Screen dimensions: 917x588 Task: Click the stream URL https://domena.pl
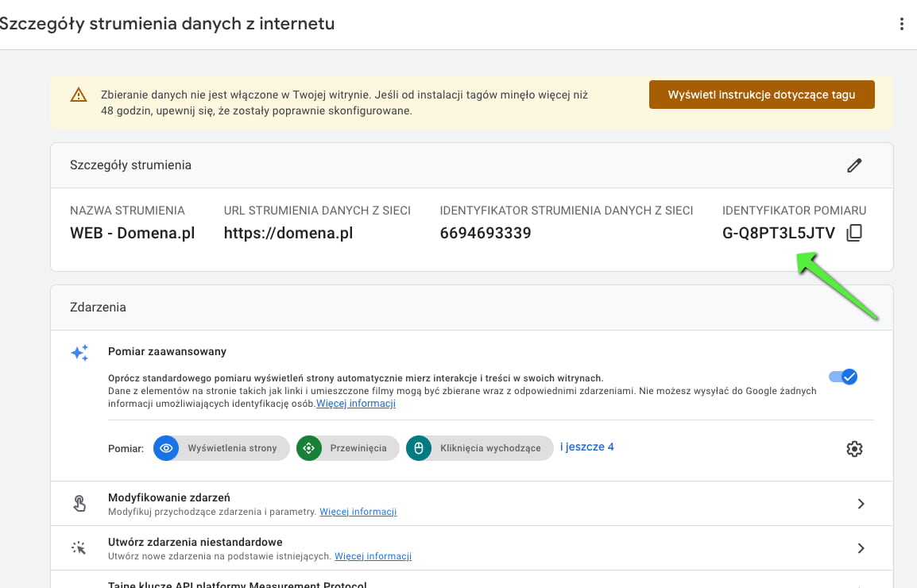[288, 234]
